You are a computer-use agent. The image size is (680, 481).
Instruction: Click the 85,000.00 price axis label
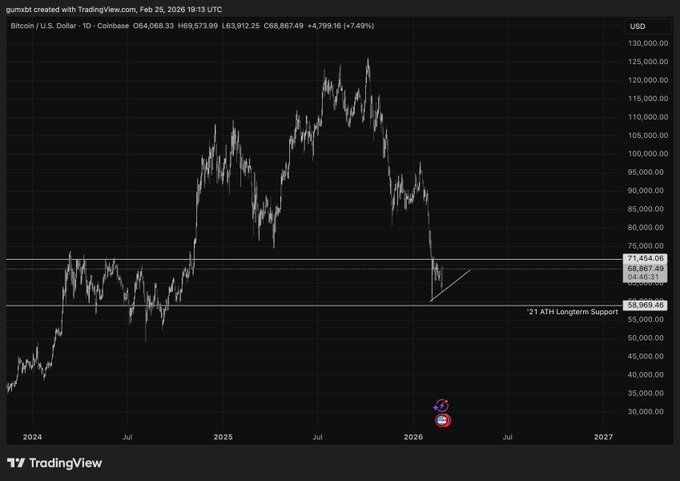point(646,209)
